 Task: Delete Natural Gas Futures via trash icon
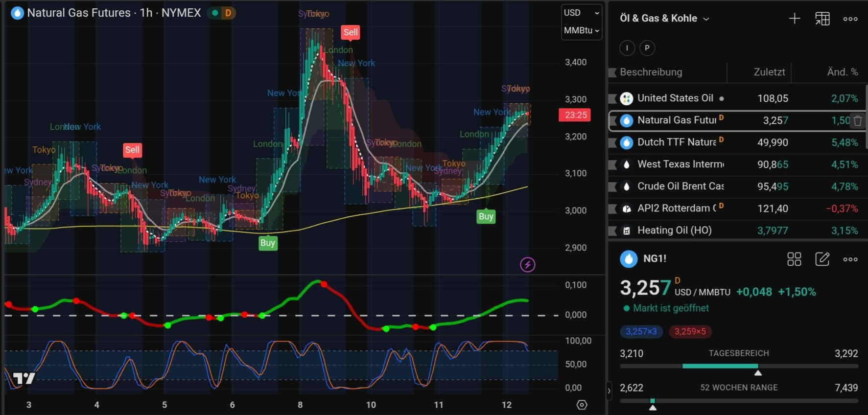[857, 120]
